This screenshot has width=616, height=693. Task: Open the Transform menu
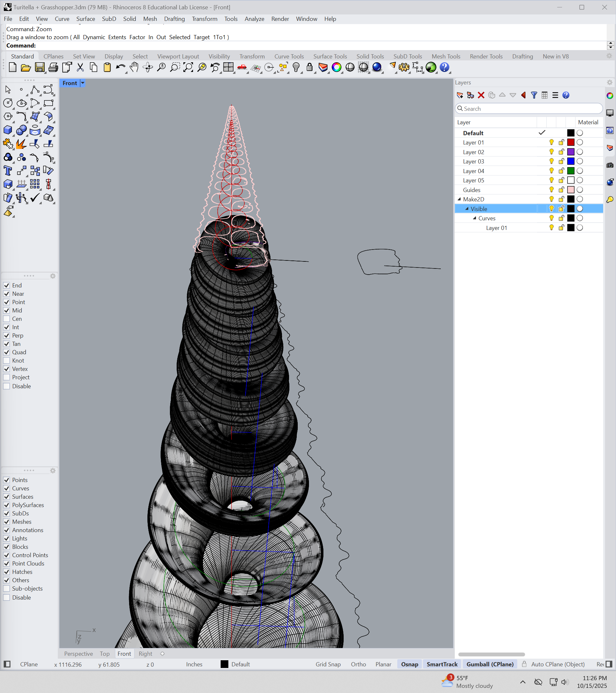205,19
